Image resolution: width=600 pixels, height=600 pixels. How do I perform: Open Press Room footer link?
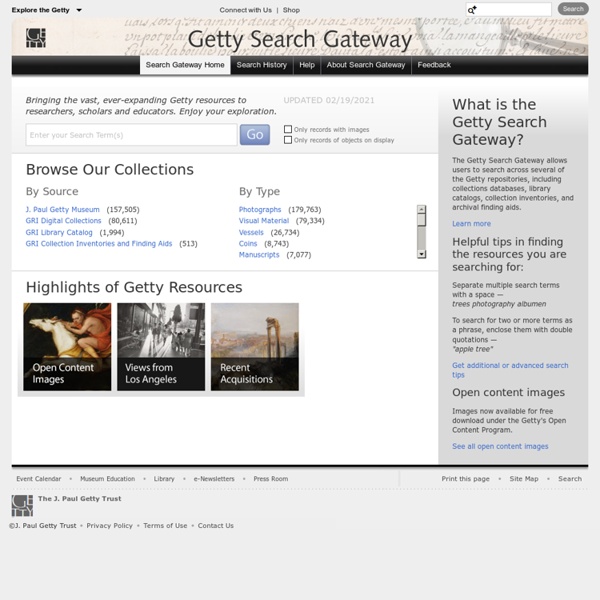tap(271, 479)
